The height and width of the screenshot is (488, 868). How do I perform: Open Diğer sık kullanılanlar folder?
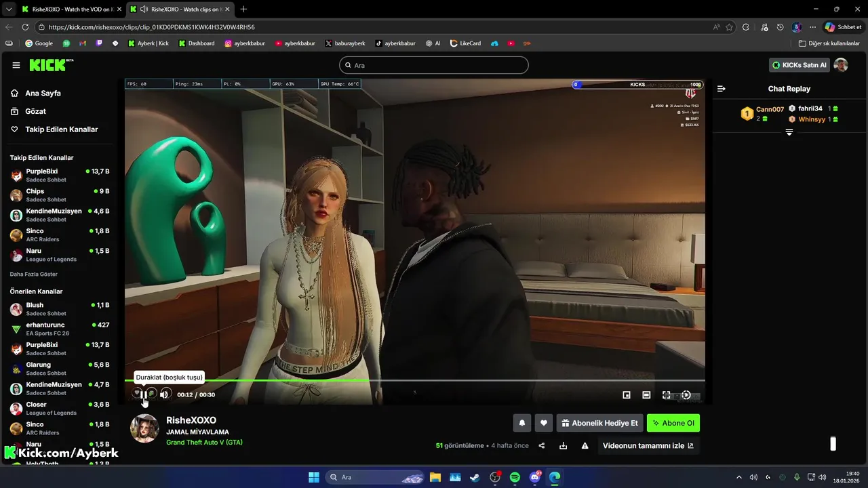[829, 43]
